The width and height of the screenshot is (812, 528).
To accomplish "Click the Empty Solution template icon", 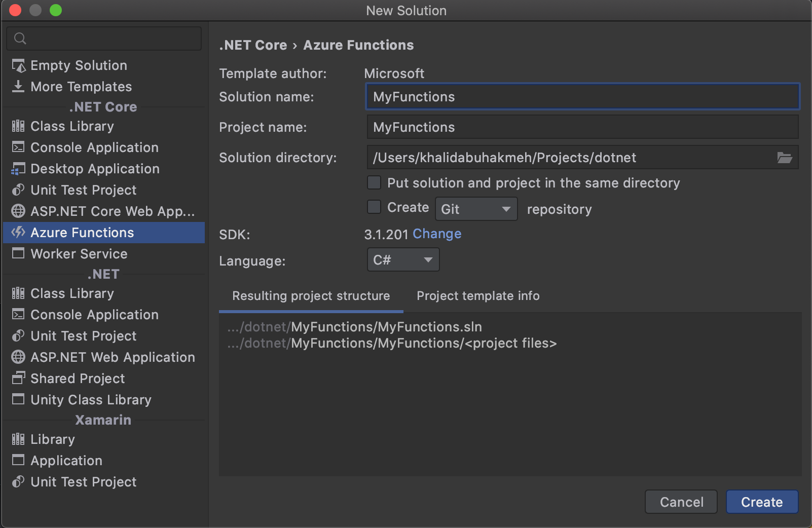I will [18, 65].
